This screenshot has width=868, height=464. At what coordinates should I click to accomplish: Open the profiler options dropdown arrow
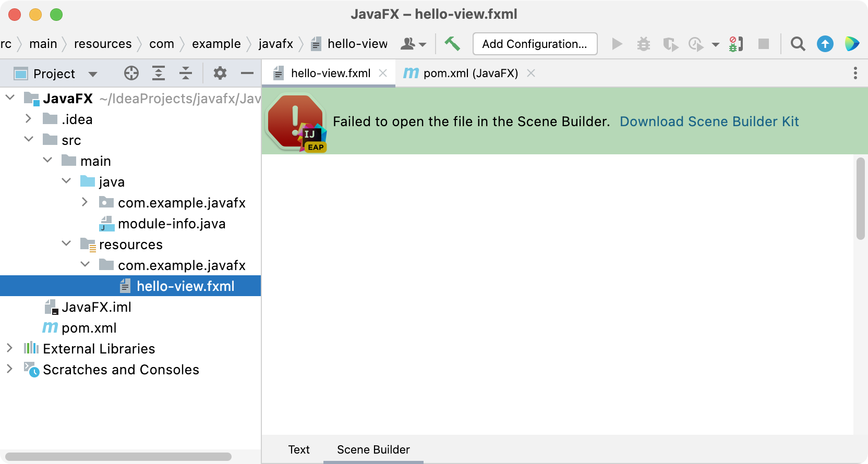pos(716,44)
